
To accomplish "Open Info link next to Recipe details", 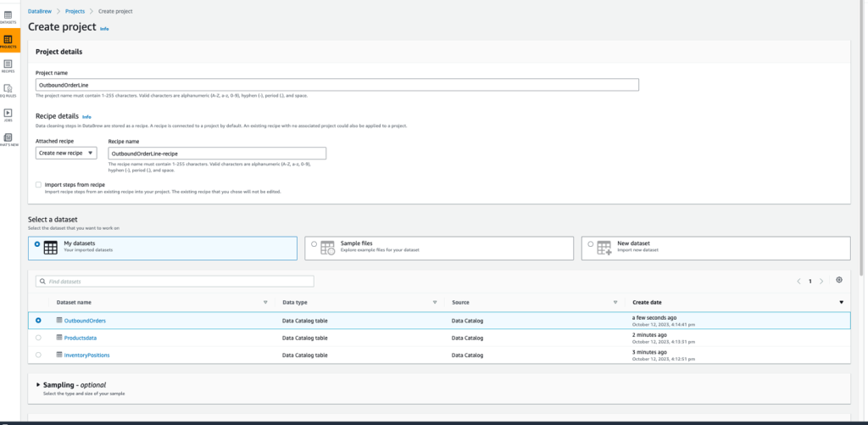I will (86, 117).
